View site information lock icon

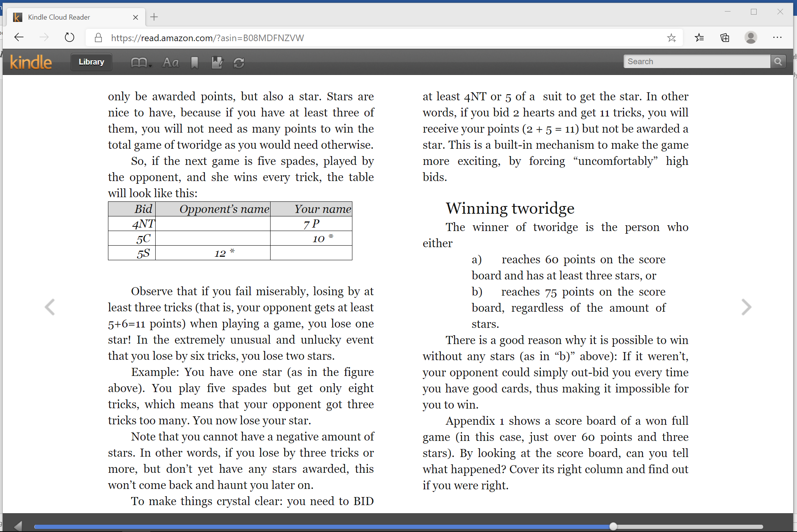point(98,38)
